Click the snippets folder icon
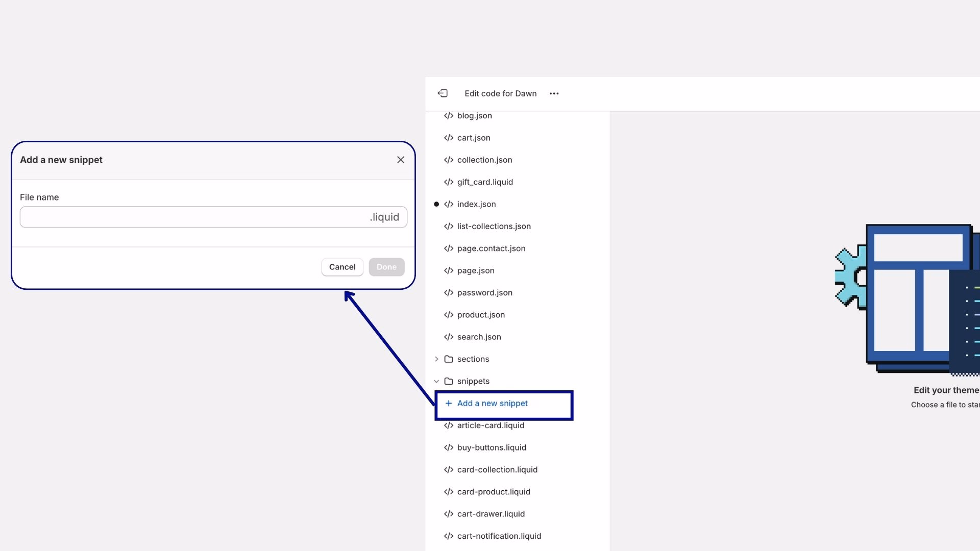The height and width of the screenshot is (551, 980). (449, 381)
